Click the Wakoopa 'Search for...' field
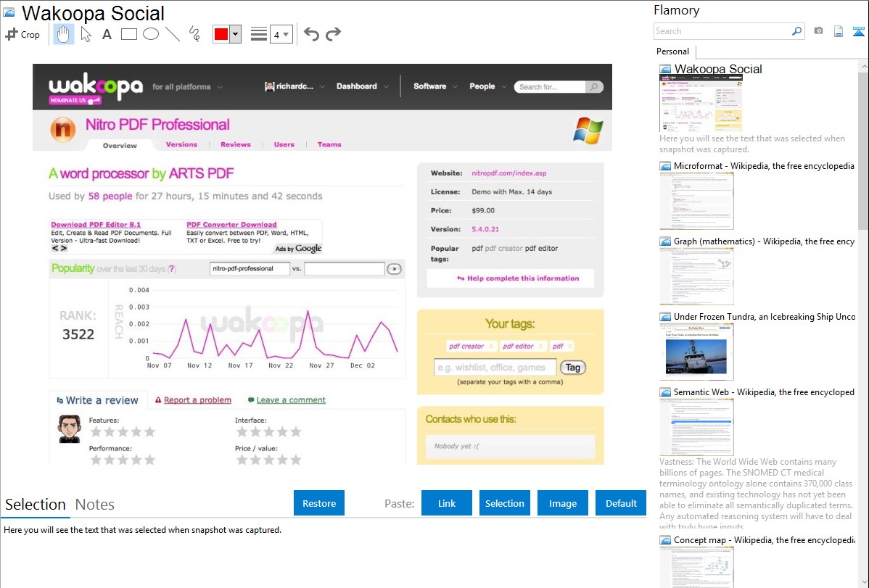Image resolution: width=869 pixels, height=588 pixels. 549,87
